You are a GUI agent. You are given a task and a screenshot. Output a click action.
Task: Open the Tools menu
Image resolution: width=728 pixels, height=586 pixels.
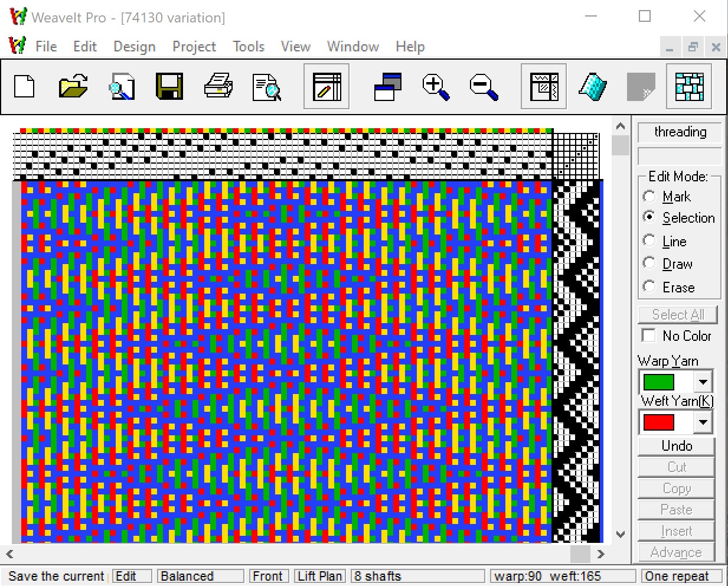tap(248, 46)
